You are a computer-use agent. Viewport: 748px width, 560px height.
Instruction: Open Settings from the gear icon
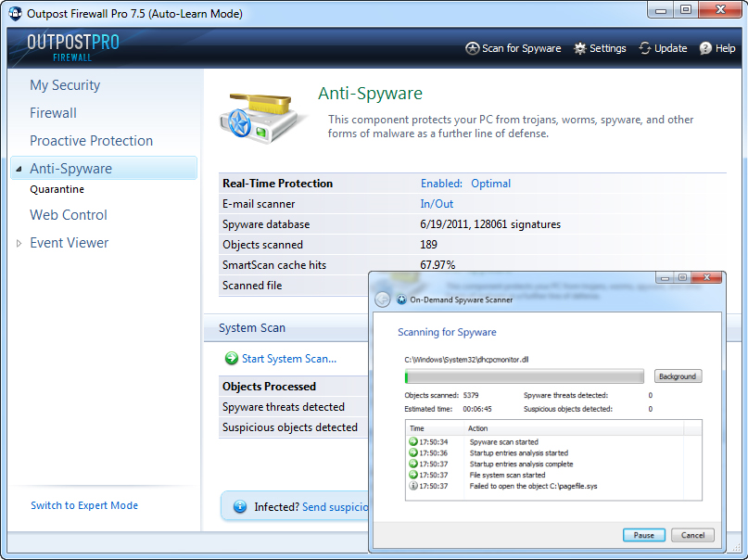click(x=580, y=48)
